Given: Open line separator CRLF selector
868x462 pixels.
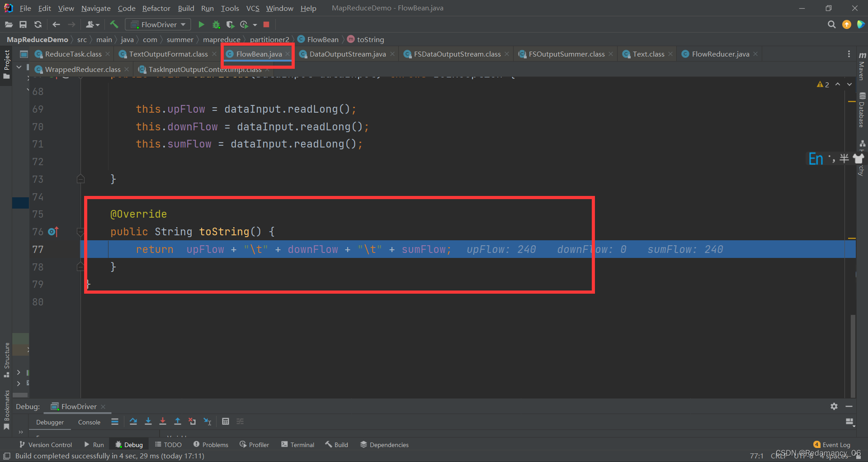Looking at the screenshot, I should pos(778,456).
